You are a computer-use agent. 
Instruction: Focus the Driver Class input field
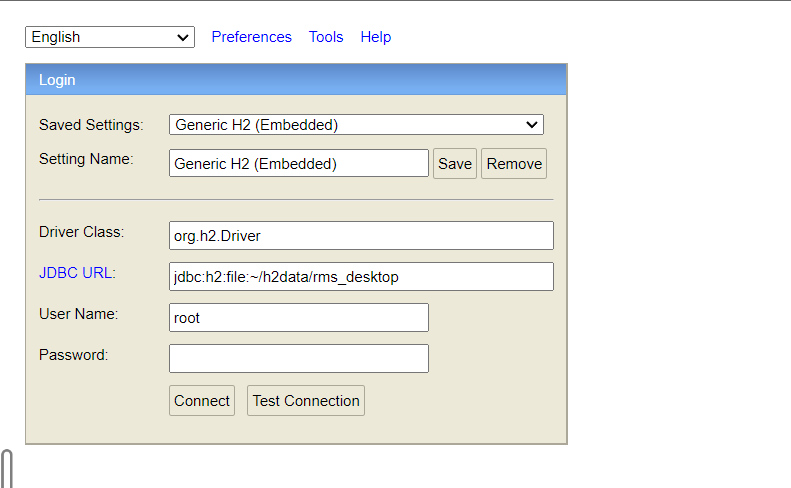tap(361, 236)
